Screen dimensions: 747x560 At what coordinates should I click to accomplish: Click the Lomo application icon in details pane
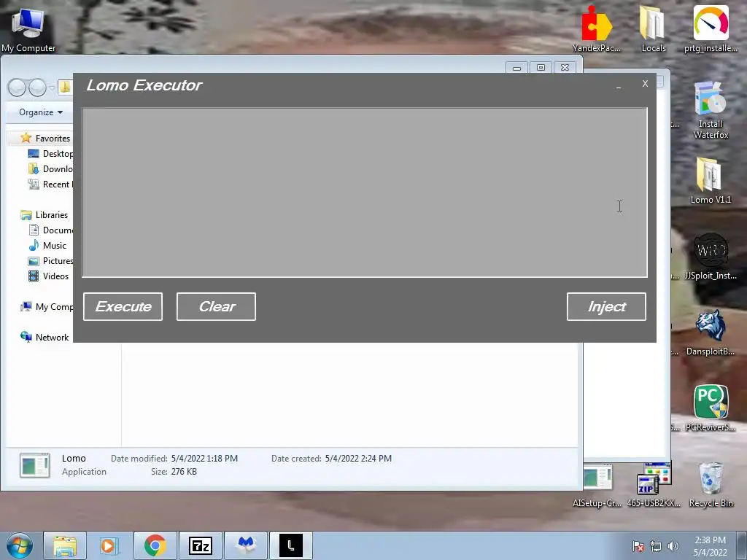click(x=34, y=465)
